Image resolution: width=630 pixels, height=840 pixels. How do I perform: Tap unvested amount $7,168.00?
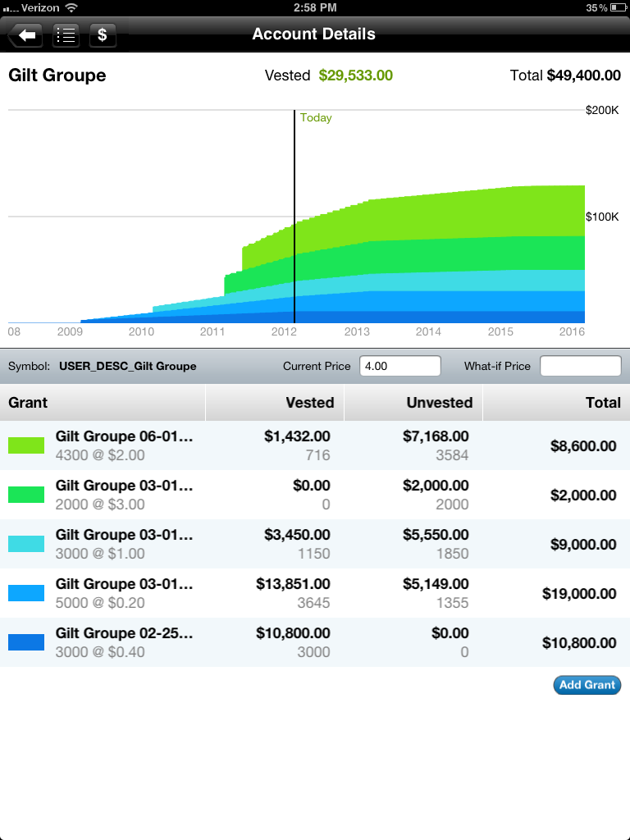[x=436, y=436]
